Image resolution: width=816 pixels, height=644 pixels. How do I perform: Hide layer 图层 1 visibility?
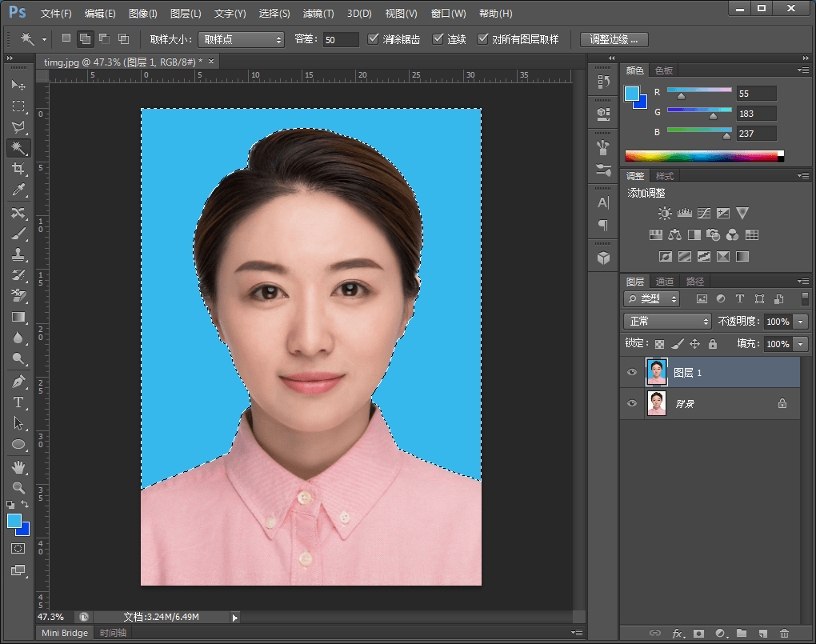632,372
